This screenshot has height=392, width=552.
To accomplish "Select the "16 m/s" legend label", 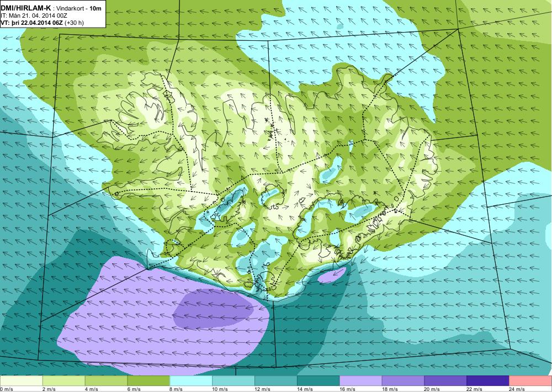I will [347, 389].
